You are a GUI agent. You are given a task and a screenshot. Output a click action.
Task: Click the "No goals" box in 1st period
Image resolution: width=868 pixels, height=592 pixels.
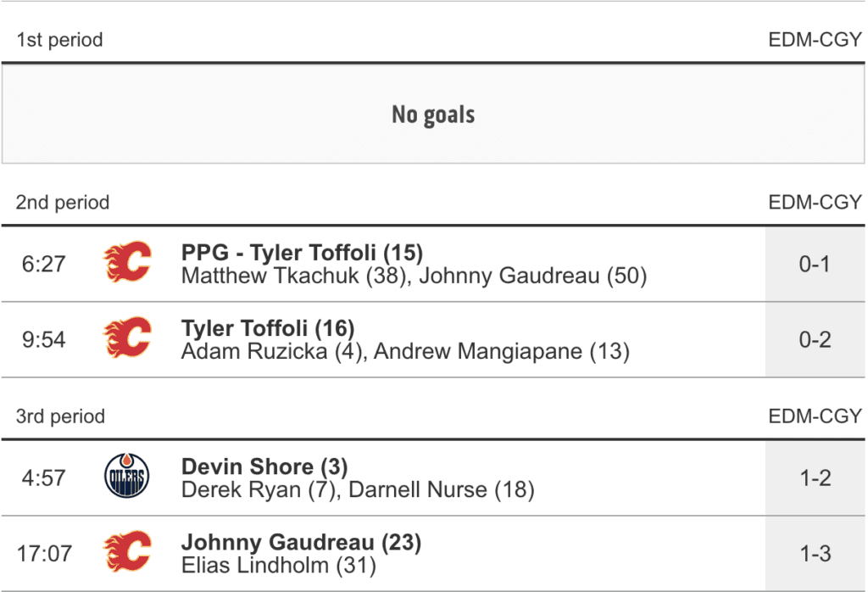click(x=433, y=114)
